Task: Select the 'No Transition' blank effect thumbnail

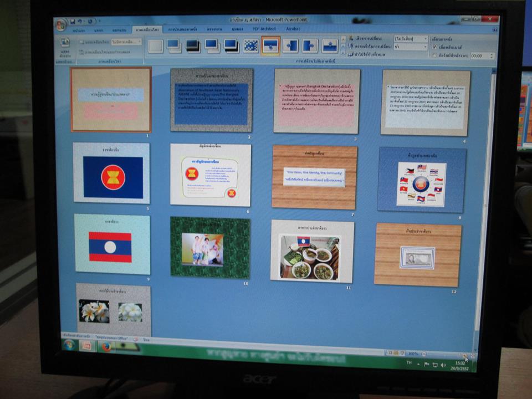Action: pyautogui.click(x=156, y=46)
